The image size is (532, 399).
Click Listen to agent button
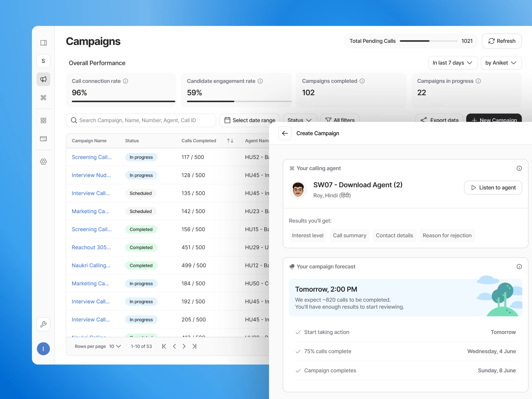pos(493,188)
